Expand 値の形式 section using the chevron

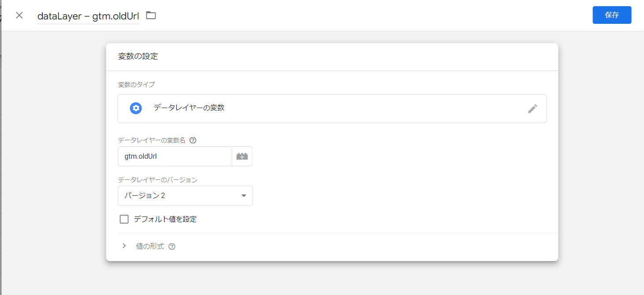click(124, 246)
